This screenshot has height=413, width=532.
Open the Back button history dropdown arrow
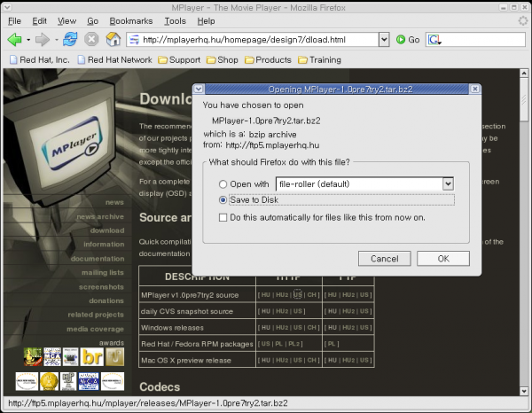(28, 40)
